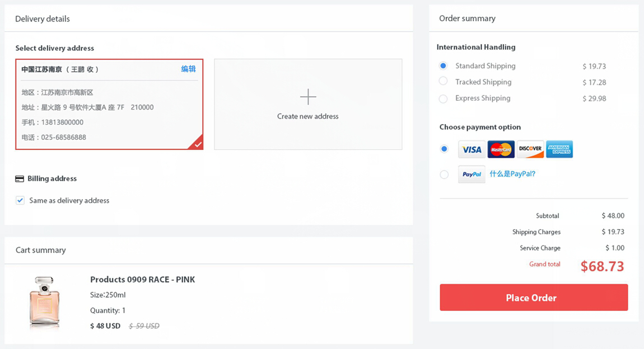Image resolution: width=644 pixels, height=349 pixels.
Task: Click the credit card icon beside Billing address
Action: click(20, 179)
